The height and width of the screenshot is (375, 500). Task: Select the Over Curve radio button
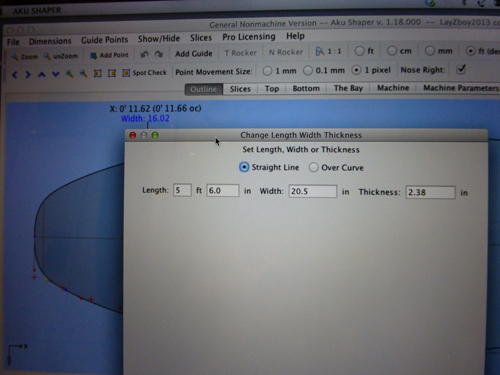(314, 167)
